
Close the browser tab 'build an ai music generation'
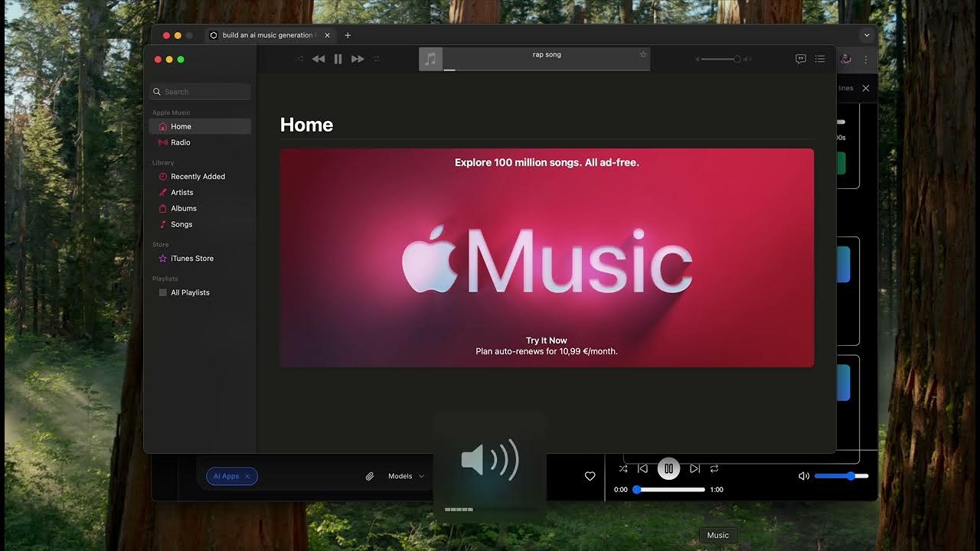pos(327,35)
